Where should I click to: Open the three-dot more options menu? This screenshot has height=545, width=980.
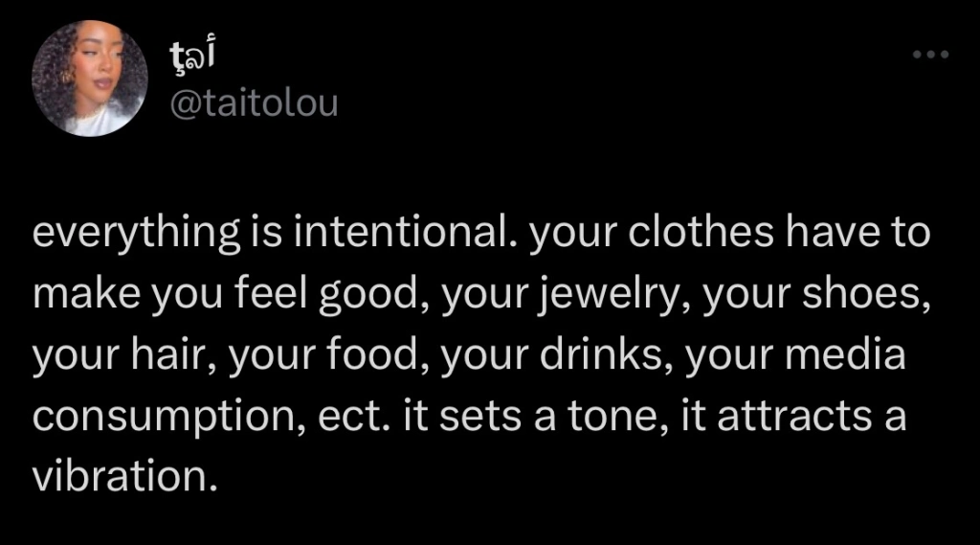(929, 55)
